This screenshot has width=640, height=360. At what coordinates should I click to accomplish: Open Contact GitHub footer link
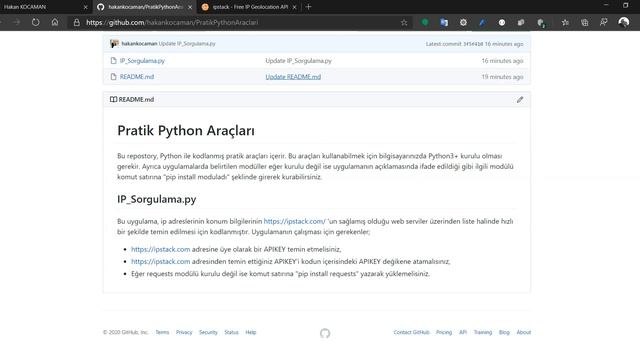click(411, 332)
